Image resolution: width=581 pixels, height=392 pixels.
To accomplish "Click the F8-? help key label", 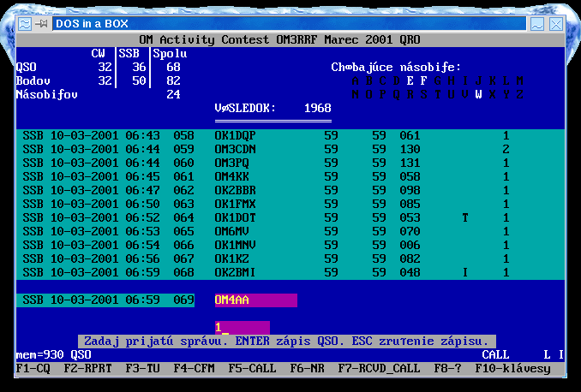I will pyautogui.click(x=447, y=368).
